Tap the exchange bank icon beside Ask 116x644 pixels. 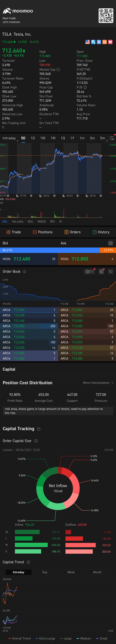point(110,243)
